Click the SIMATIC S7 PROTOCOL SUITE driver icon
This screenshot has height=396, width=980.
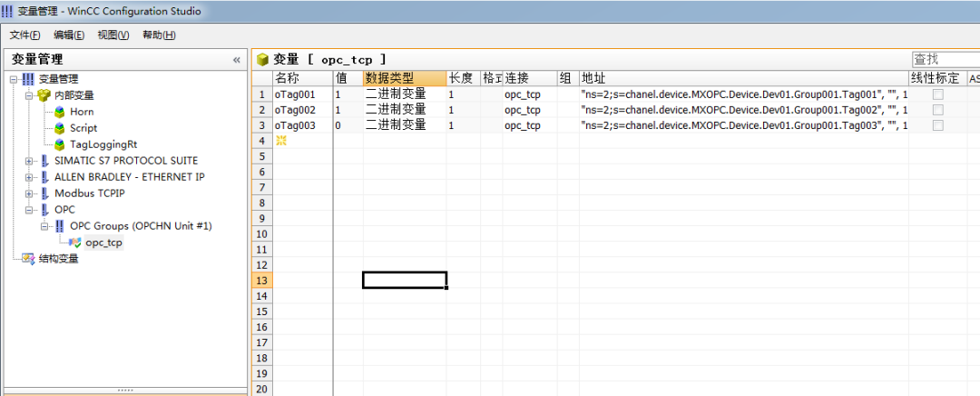[x=44, y=161]
